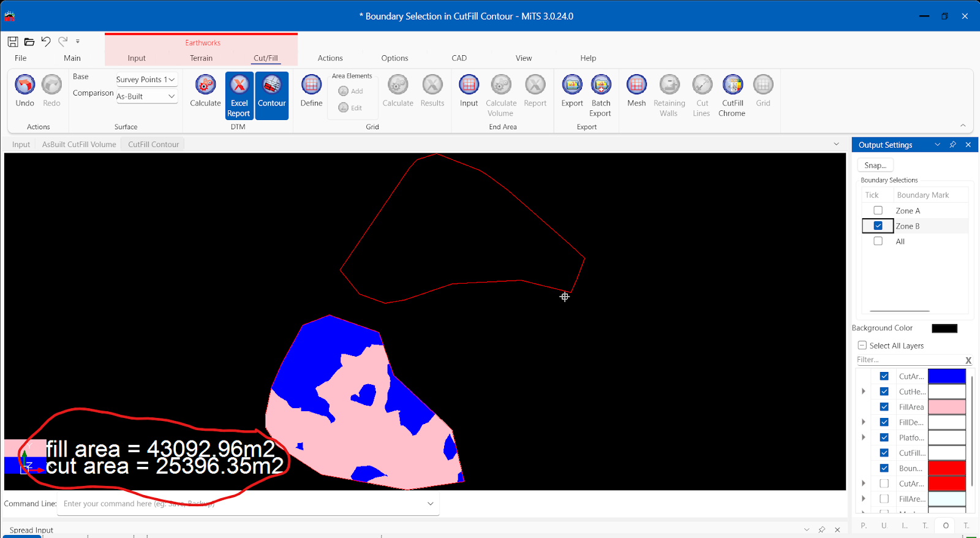
Task: Click the Open folder icon
Action: 29,42
